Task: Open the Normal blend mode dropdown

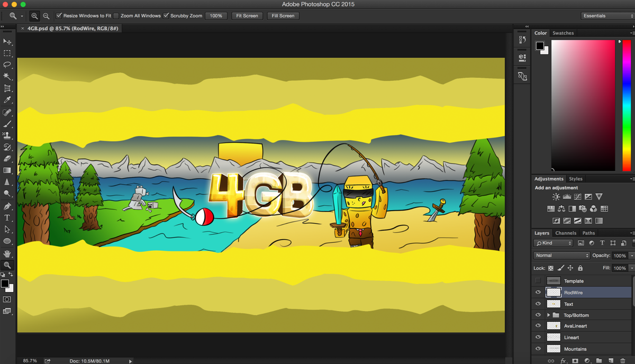Action: point(561,255)
